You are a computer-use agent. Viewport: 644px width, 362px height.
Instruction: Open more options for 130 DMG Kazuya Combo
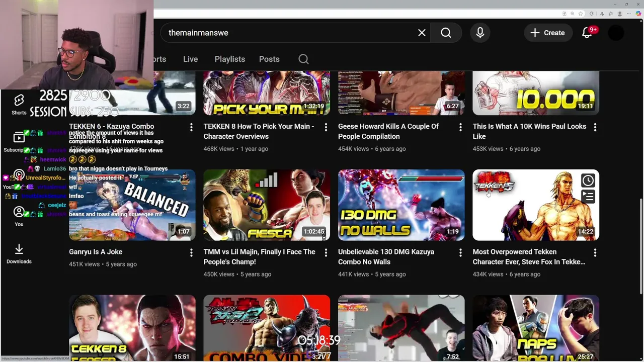coord(460,253)
